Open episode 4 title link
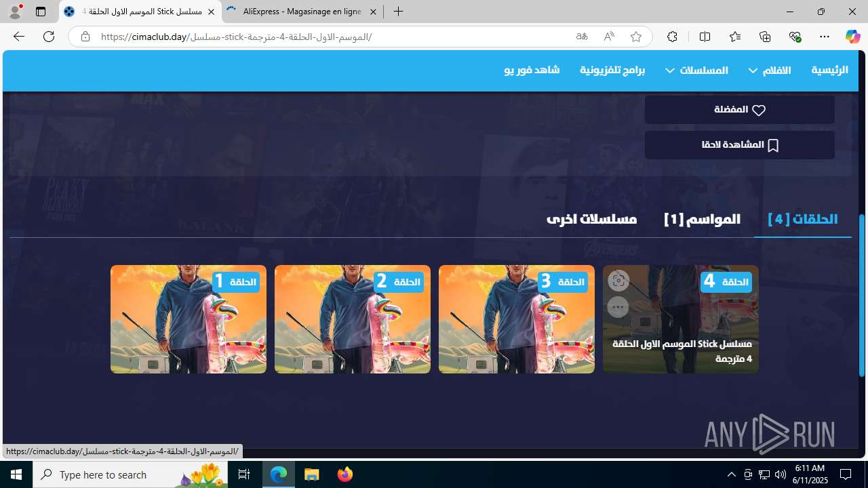This screenshot has width=868, height=488. point(682,351)
